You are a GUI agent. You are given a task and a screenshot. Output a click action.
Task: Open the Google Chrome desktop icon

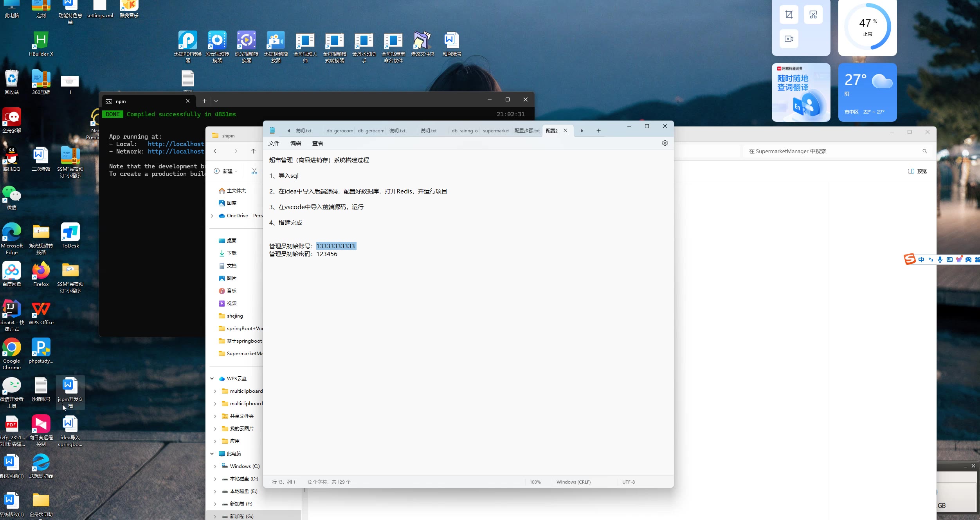pyautogui.click(x=12, y=348)
